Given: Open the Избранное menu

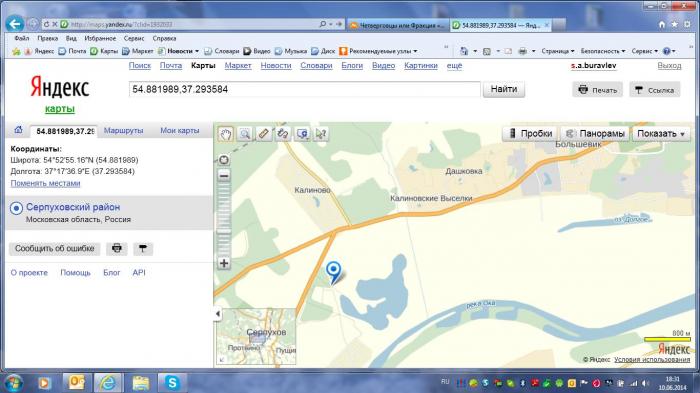Looking at the screenshot, I should point(100,38).
